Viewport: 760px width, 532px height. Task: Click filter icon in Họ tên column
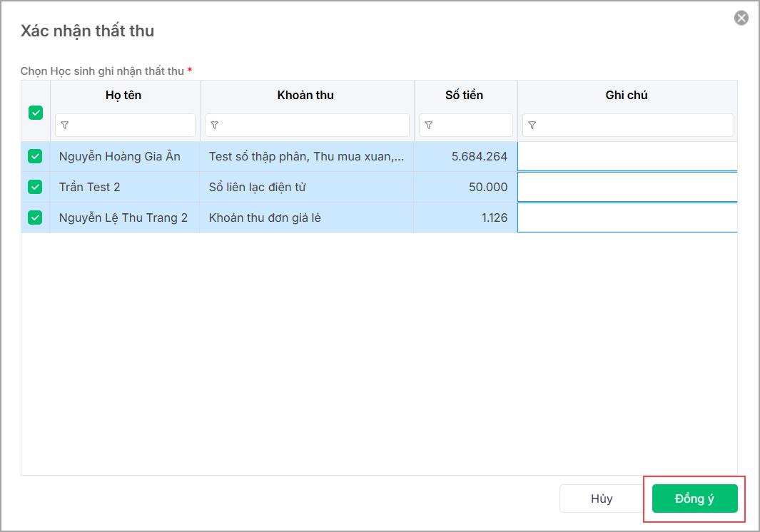(65, 126)
